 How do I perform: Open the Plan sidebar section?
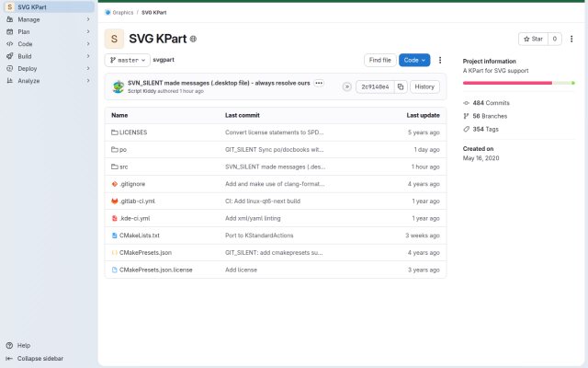pos(49,32)
